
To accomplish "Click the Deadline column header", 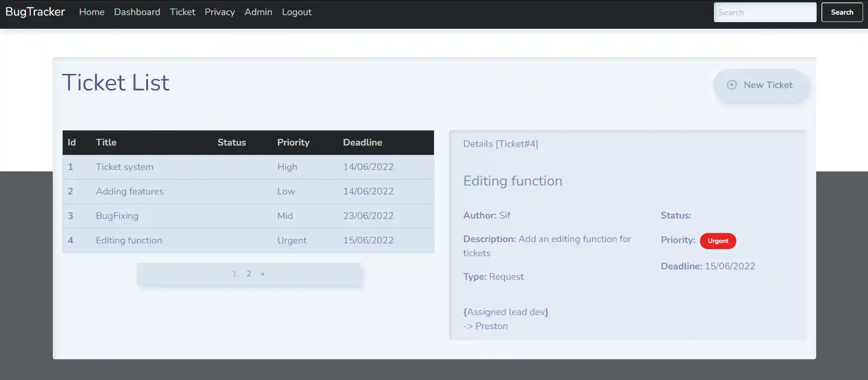I will pyautogui.click(x=362, y=142).
